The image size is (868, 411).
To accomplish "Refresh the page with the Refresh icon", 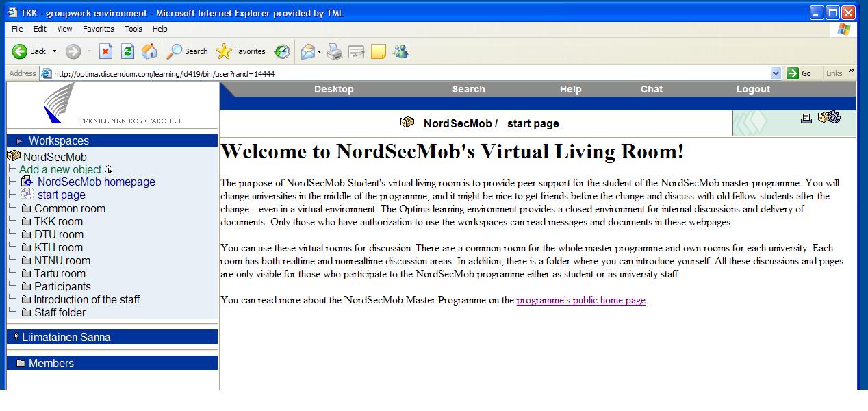I will [x=127, y=51].
